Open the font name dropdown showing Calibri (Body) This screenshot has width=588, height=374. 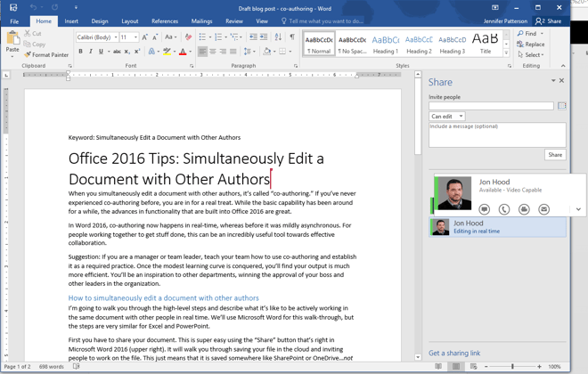(x=116, y=37)
